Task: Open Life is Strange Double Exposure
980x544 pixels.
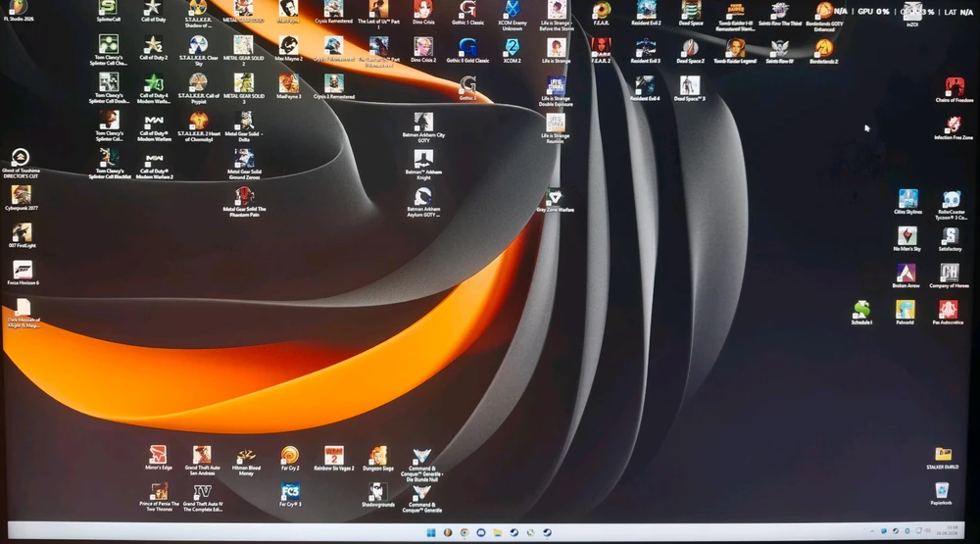Action: pyautogui.click(x=556, y=90)
